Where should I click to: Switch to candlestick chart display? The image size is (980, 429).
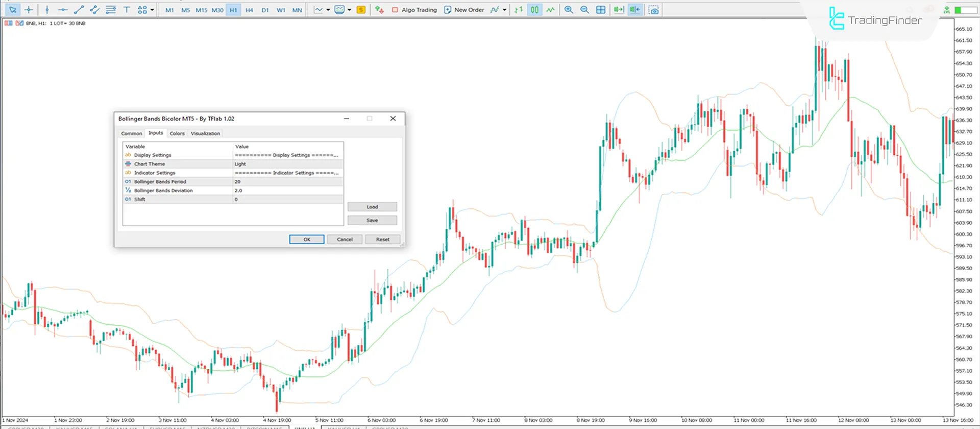[x=534, y=10]
